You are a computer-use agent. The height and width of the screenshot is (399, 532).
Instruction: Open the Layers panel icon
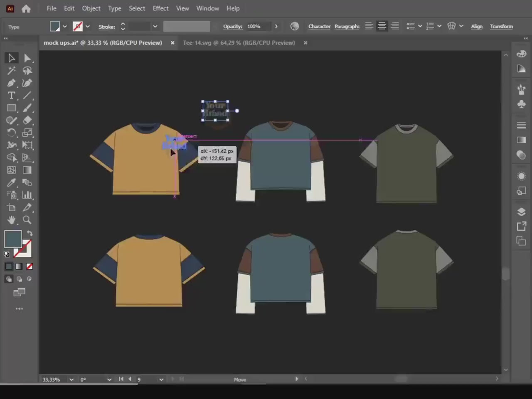coord(521,212)
